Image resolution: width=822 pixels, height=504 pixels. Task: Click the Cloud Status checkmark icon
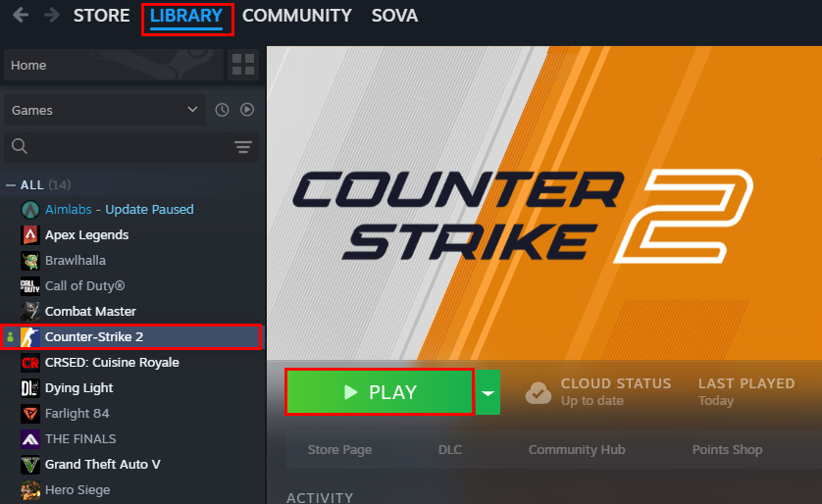(539, 392)
